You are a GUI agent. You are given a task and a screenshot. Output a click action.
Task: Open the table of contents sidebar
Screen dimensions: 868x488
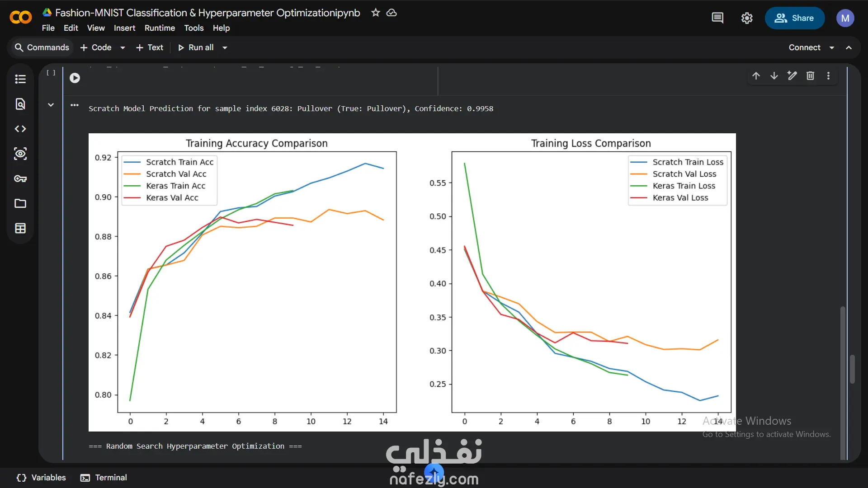(x=20, y=79)
